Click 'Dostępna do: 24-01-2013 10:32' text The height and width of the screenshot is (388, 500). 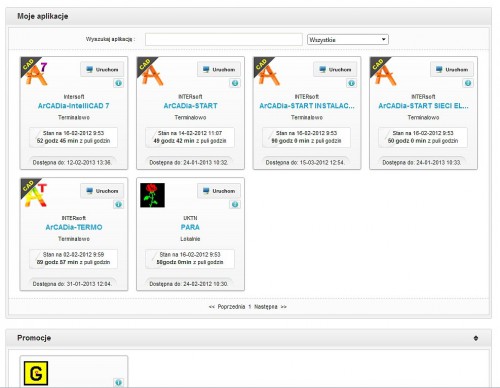point(189,163)
